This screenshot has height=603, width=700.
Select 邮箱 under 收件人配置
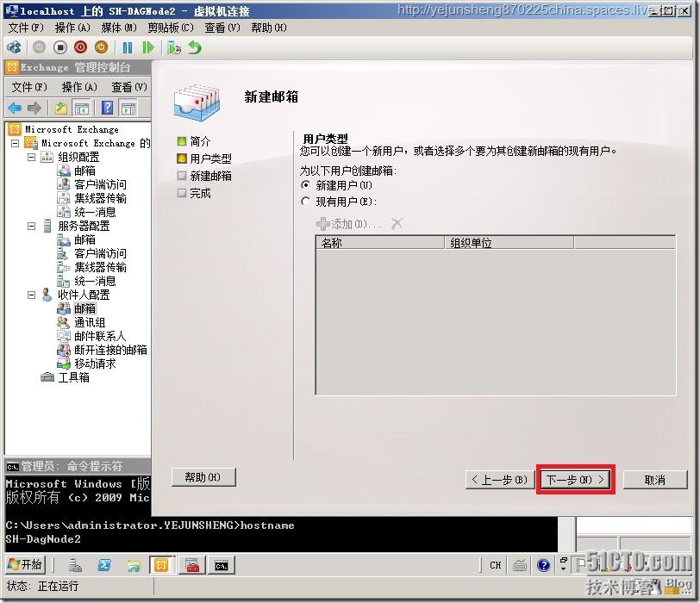[84, 308]
